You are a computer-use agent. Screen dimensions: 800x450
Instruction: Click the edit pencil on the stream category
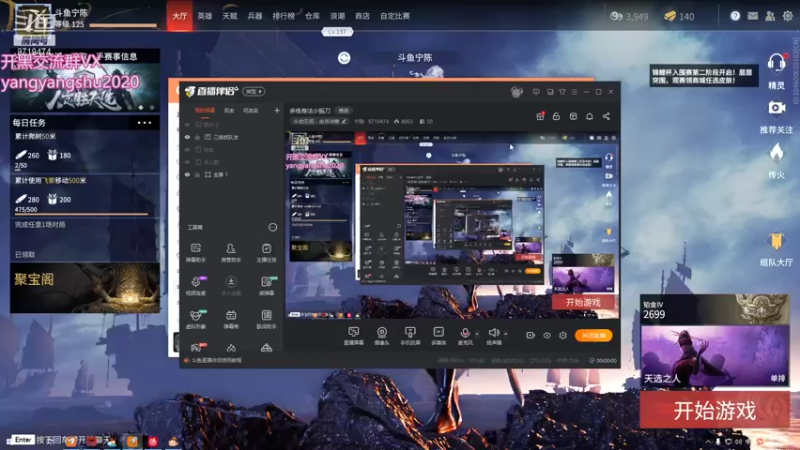click(344, 121)
